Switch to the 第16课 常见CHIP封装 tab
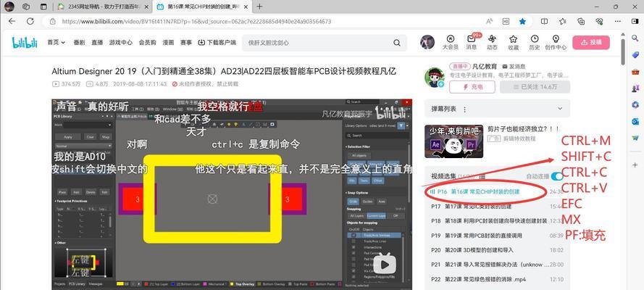The image size is (644, 290). pos(202,7)
